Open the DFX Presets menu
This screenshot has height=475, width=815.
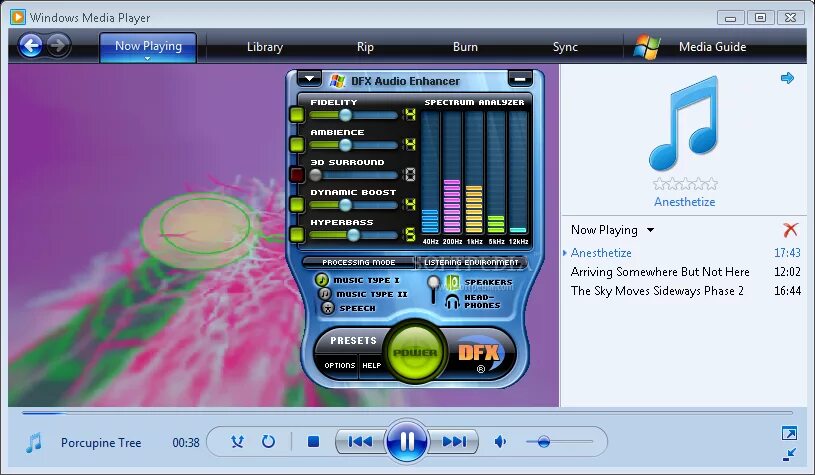(x=353, y=340)
